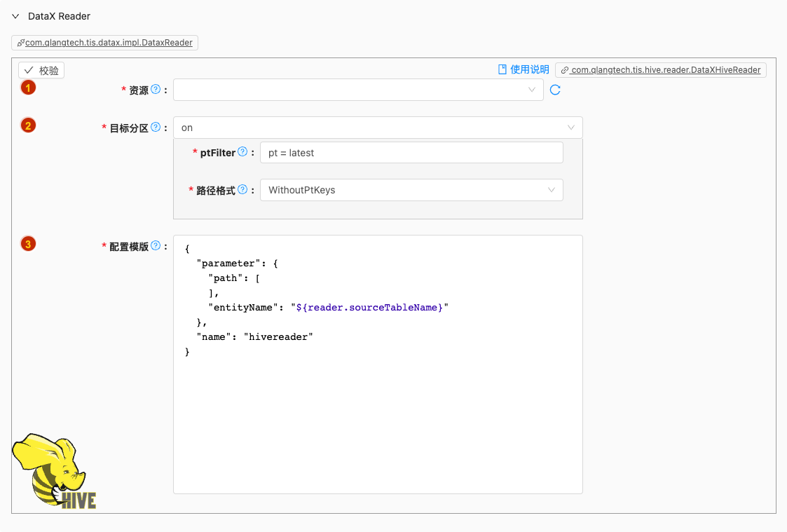Viewport: 787px width, 532px height.
Task: Click the refresh icon beside 资源 dropdown
Action: click(555, 90)
